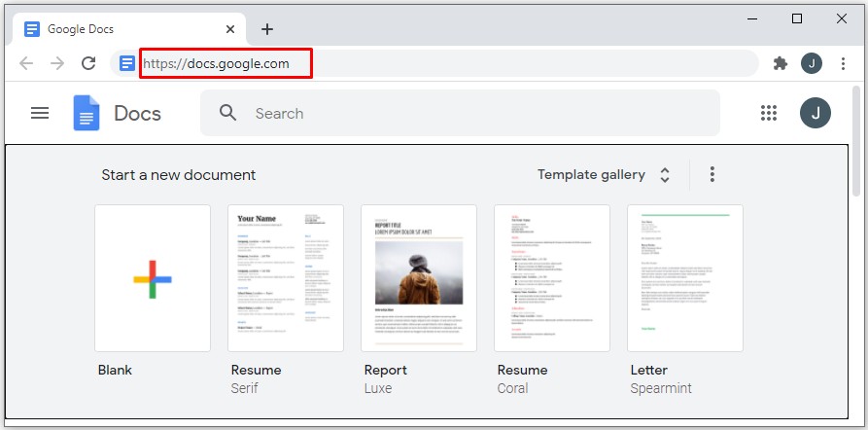Create a Blank document

153,278
